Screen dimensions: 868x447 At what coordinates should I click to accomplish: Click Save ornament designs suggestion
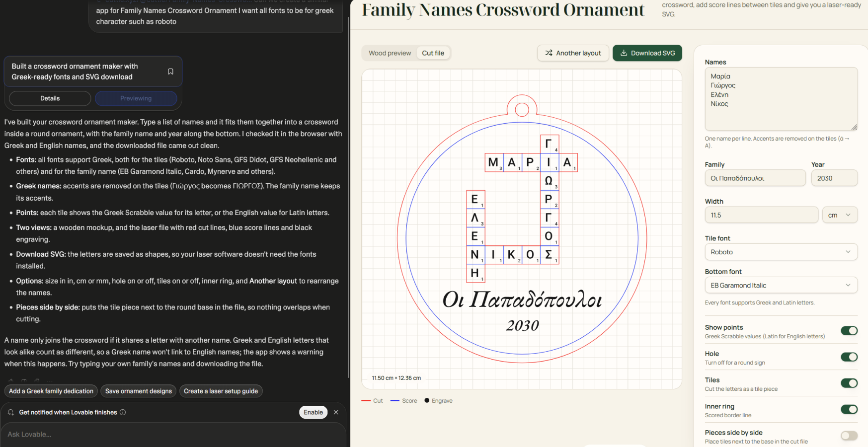point(139,391)
